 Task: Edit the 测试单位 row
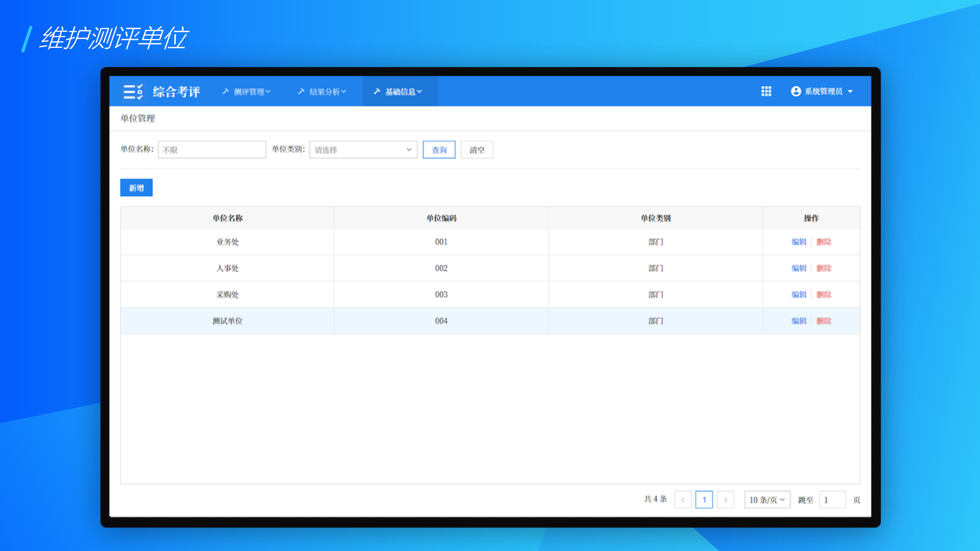point(799,321)
